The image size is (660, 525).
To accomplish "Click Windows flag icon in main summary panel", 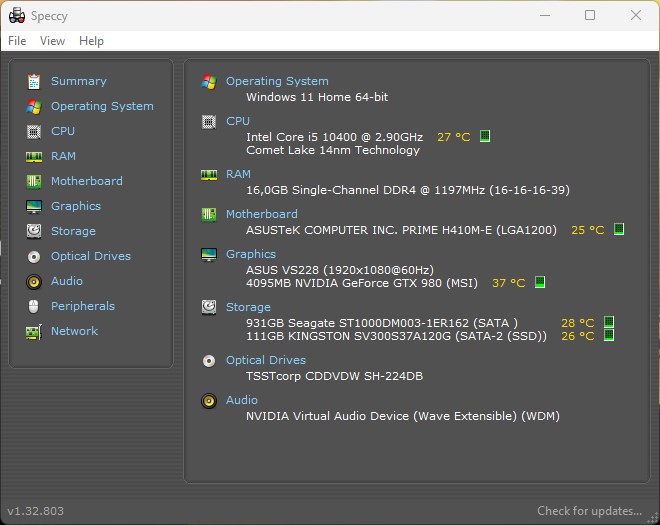I will [x=209, y=82].
